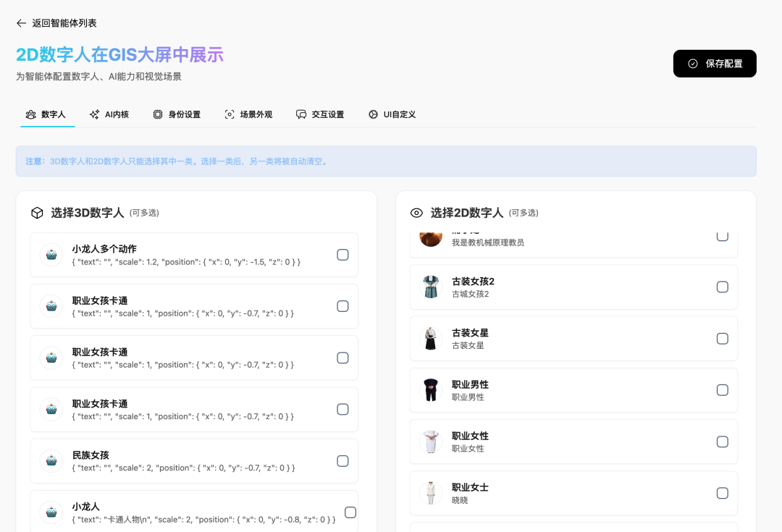Check the 小龙人多个动作 checkbox
The height and width of the screenshot is (532, 782).
[342, 255]
